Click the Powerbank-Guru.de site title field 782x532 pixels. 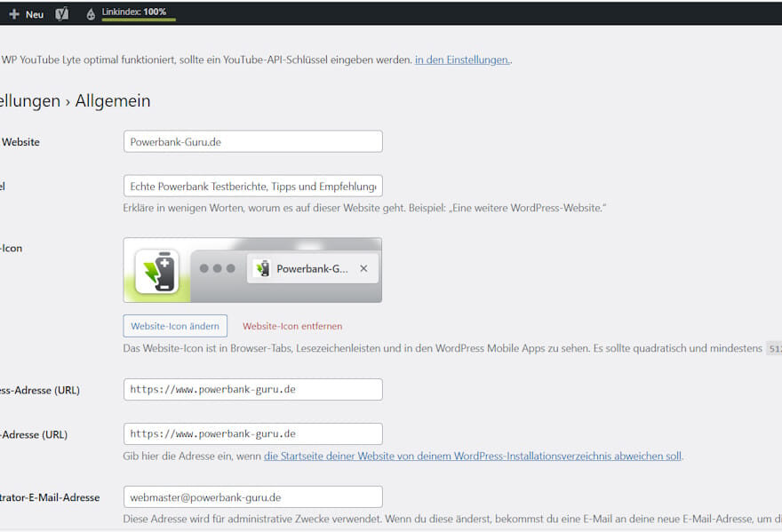(253, 141)
